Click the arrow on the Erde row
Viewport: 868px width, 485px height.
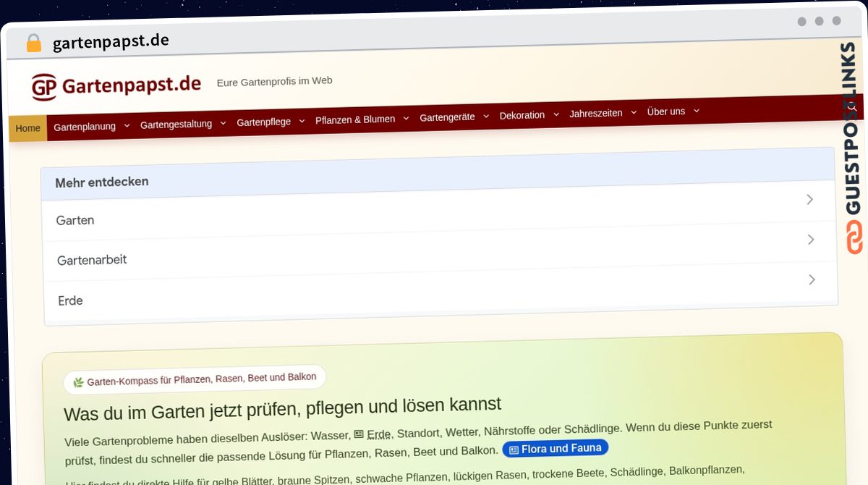(812, 279)
